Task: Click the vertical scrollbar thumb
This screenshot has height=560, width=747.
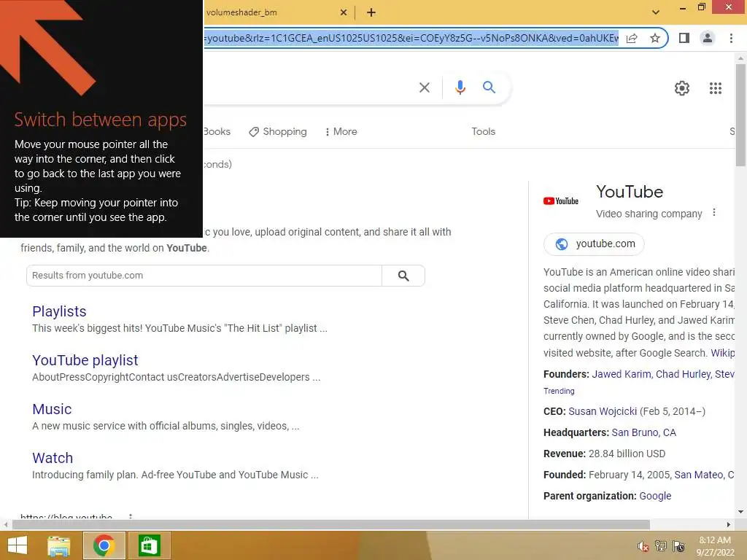Action: (x=740, y=115)
